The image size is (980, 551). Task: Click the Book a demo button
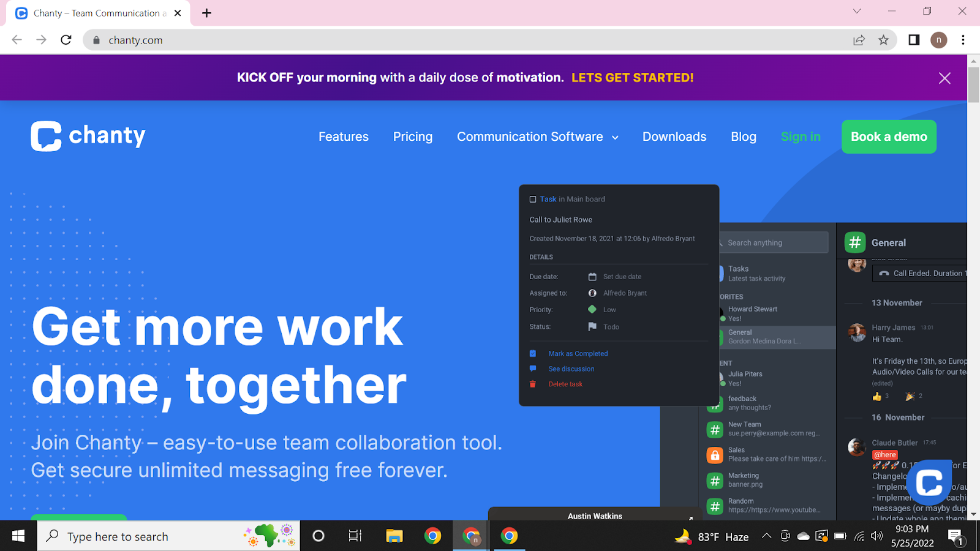pos(889,137)
